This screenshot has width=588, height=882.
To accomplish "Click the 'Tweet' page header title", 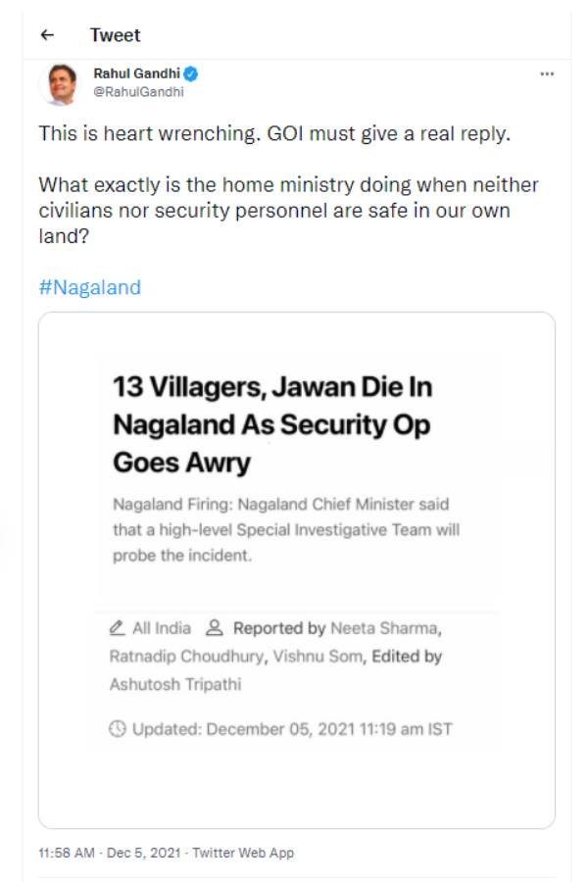I will pos(115,35).
